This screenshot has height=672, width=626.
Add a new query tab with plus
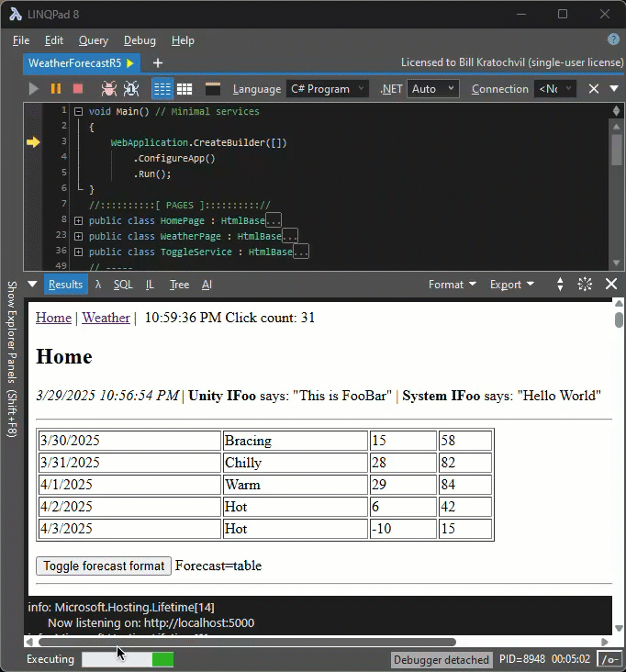tap(158, 63)
